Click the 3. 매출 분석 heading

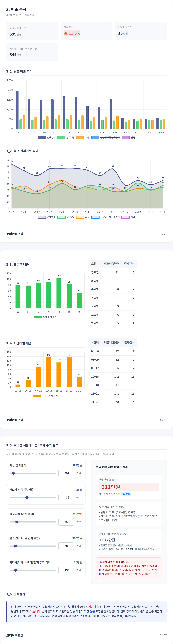pyautogui.click(x=16, y=9)
